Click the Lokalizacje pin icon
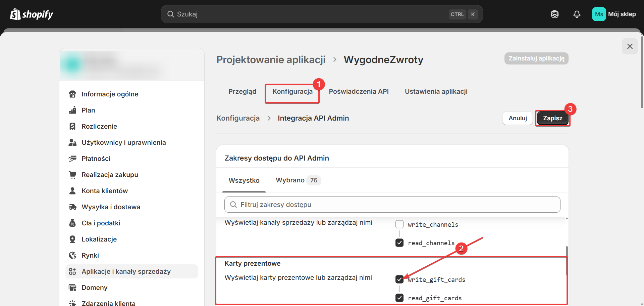This screenshot has height=306, width=644. [72, 239]
